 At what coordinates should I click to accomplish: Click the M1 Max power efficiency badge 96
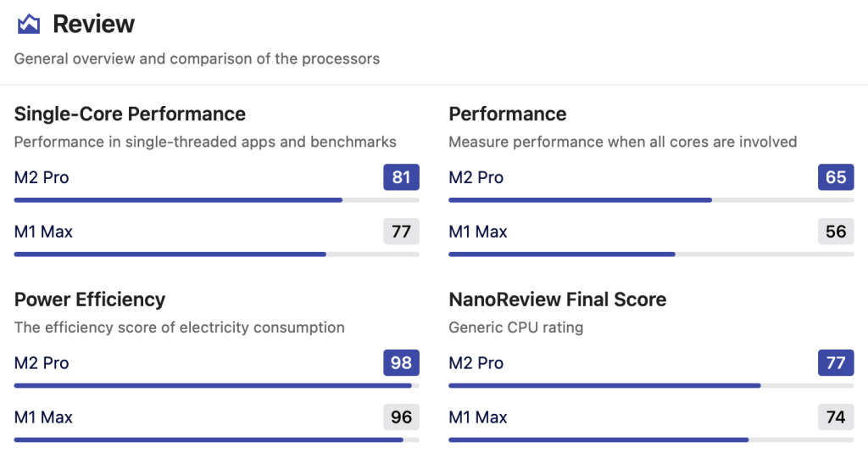[x=401, y=417]
